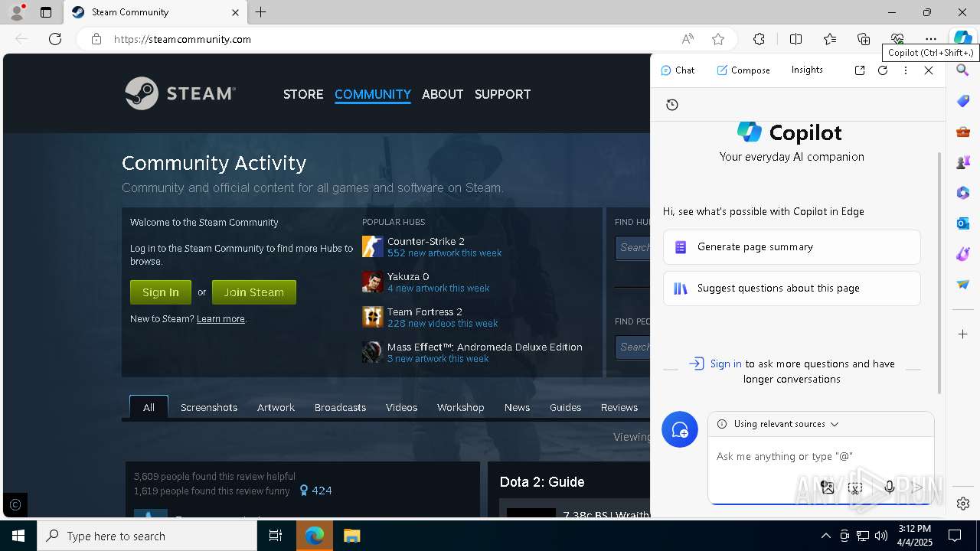Open Steam COMMUNITY menu
The width and height of the screenshot is (980, 551).
(373, 94)
